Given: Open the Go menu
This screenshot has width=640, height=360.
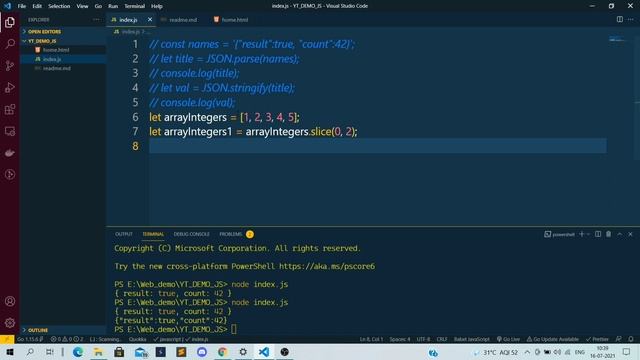Looking at the screenshot, I should tap(98, 6).
